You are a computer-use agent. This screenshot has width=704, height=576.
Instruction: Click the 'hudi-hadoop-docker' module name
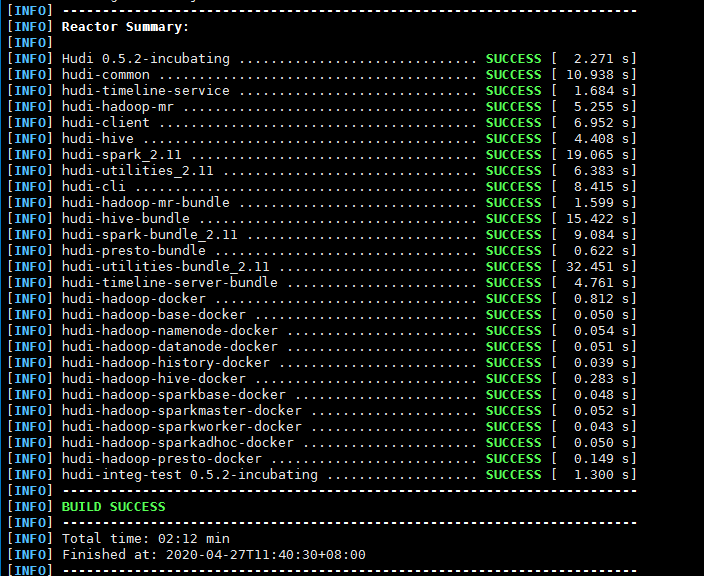coord(134,299)
